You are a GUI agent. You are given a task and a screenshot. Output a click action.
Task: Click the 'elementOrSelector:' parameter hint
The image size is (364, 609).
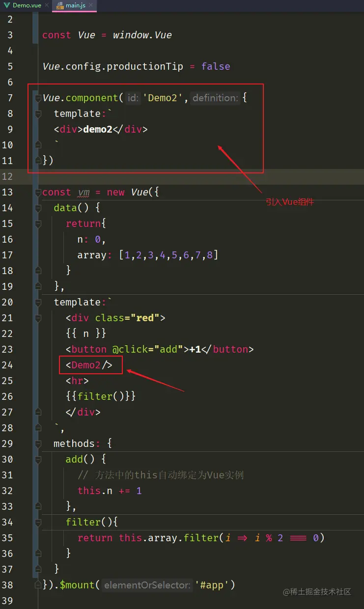pyautogui.click(x=147, y=585)
